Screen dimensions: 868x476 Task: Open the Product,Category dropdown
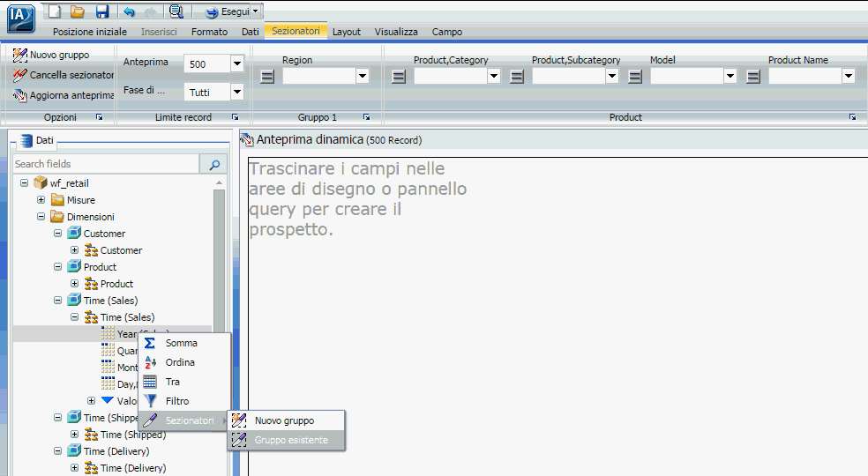click(x=494, y=76)
